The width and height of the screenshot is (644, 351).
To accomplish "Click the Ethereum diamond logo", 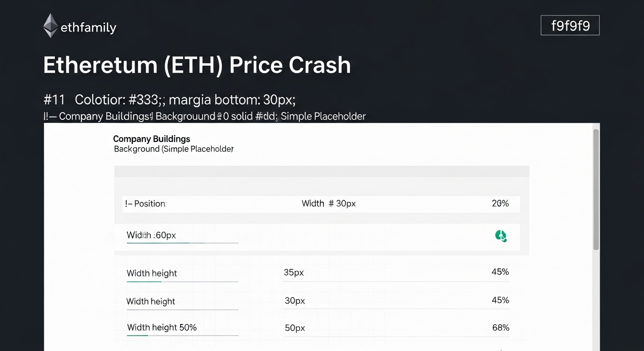I will click(x=50, y=26).
